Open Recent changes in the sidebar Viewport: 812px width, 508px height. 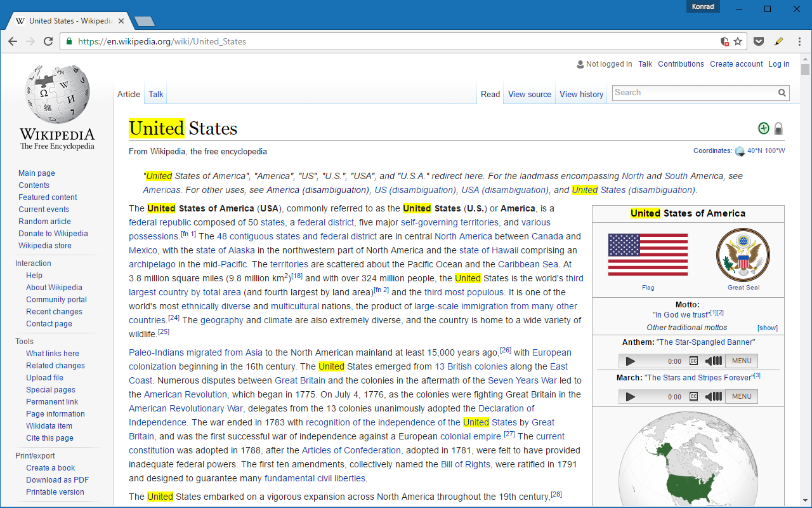coord(54,312)
